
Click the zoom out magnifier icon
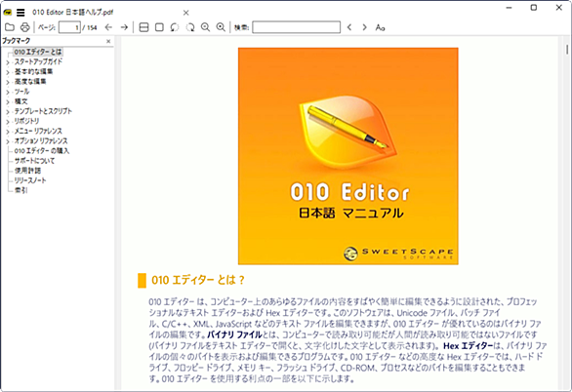(x=205, y=27)
